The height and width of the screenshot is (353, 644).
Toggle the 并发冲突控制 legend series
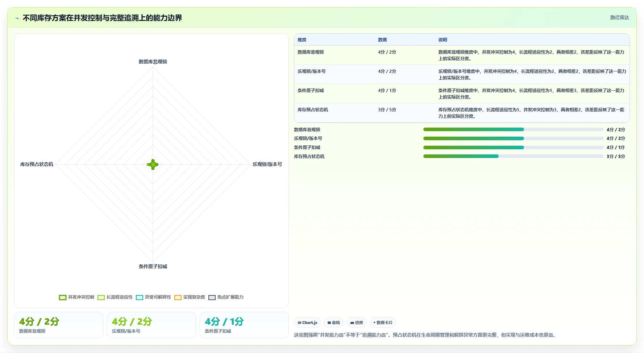pyautogui.click(x=76, y=297)
